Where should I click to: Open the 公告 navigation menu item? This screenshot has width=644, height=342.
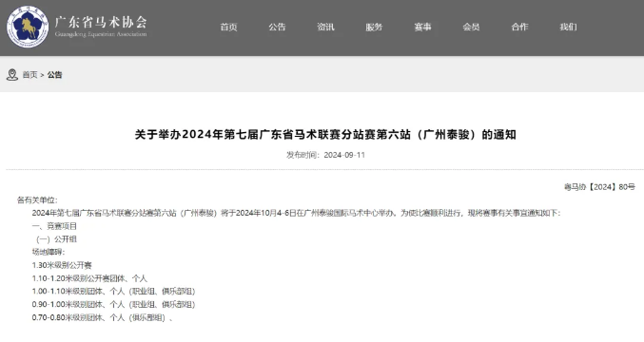point(277,27)
